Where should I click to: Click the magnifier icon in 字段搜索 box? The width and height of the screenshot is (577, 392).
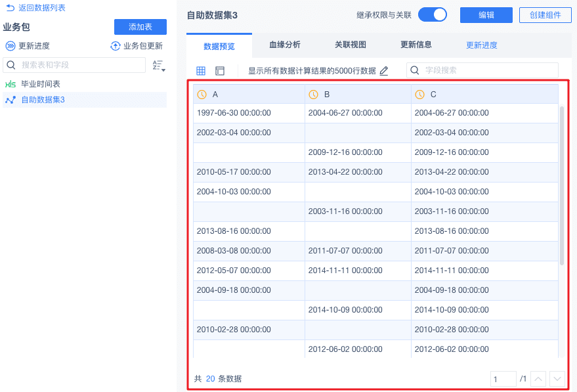[x=415, y=70]
